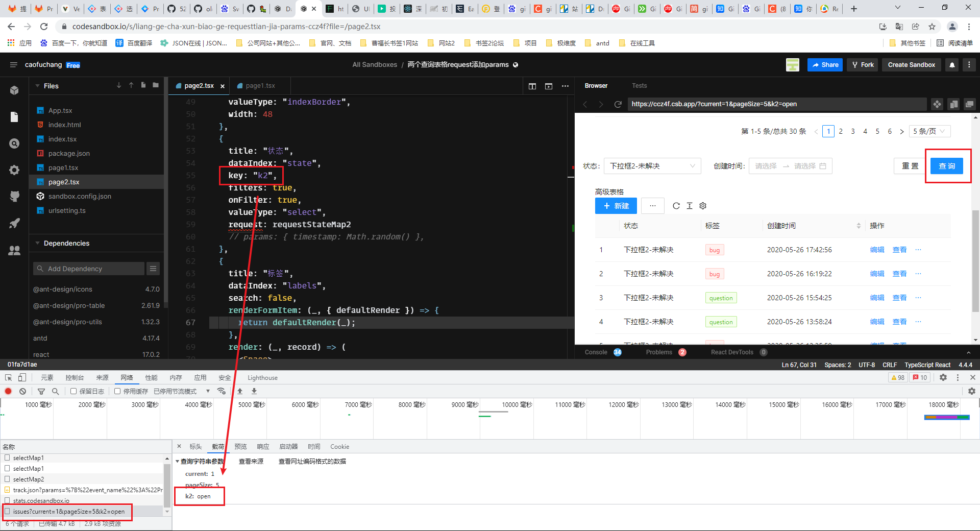Open the notifications bell icon
The width and height of the screenshot is (980, 531).
(952, 65)
